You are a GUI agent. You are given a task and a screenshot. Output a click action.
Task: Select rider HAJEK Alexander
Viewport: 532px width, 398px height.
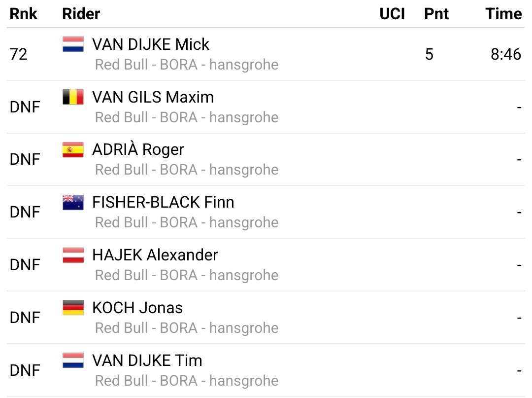[155, 255]
